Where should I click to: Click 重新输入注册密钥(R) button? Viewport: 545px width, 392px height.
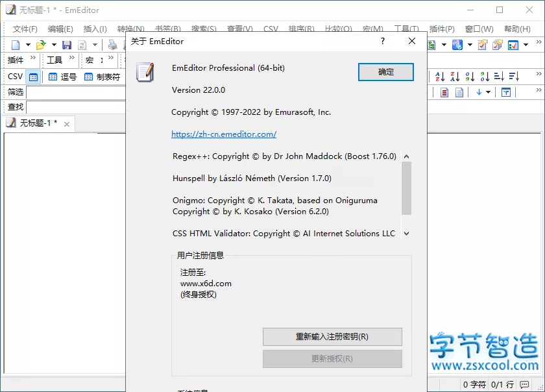pos(332,337)
